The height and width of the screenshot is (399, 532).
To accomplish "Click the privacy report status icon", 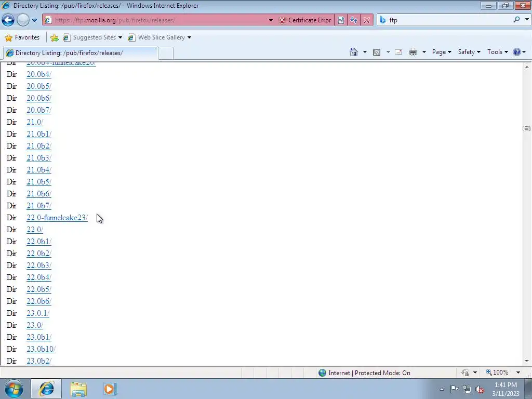I will (x=465, y=373).
